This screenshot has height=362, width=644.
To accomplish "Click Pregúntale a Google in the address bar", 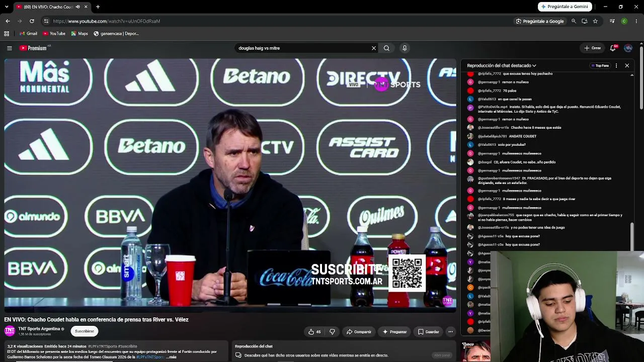I will click(540, 21).
